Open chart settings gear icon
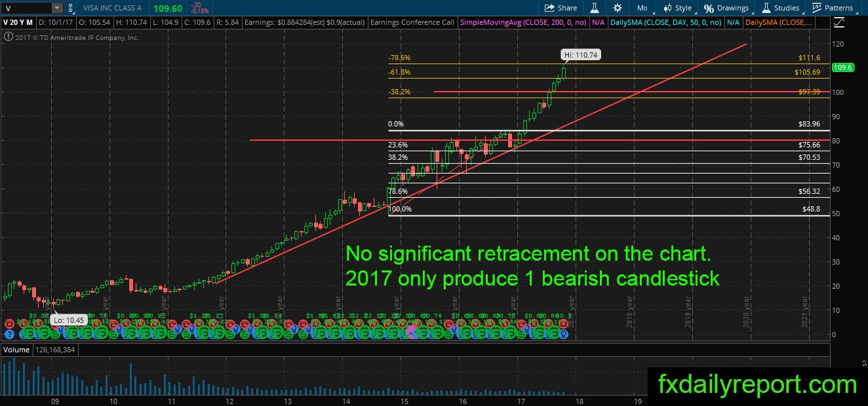This screenshot has height=406, width=868. point(617,8)
